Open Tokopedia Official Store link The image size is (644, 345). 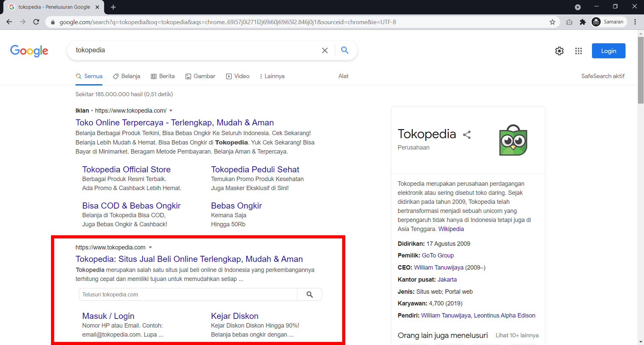pos(126,169)
